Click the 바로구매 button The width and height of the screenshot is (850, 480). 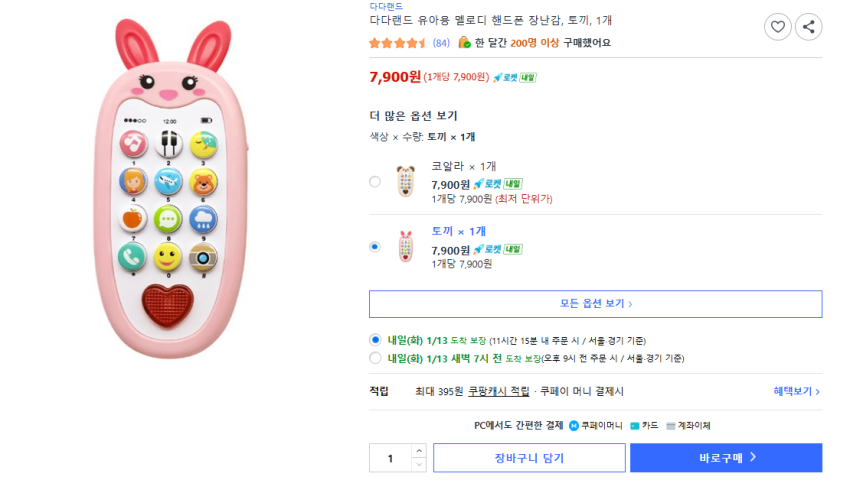pyautogui.click(x=726, y=458)
